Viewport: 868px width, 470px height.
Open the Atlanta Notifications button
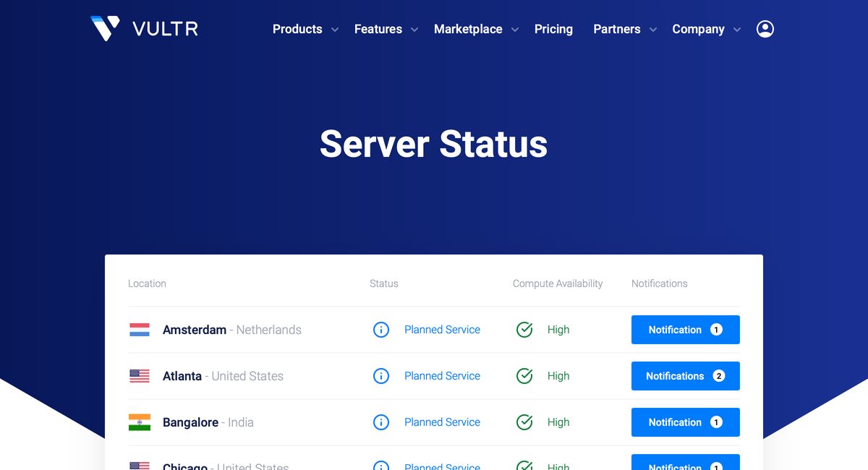point(686,376)
